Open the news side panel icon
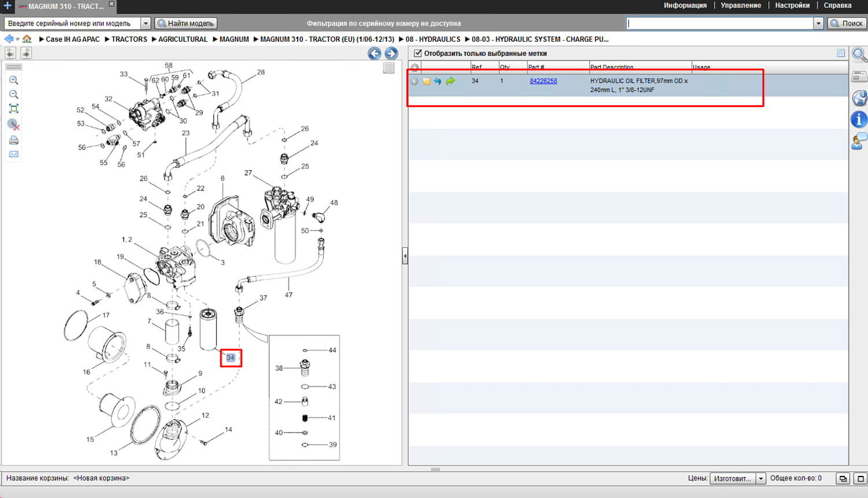 pyautogui.click(x=859, y=76)
